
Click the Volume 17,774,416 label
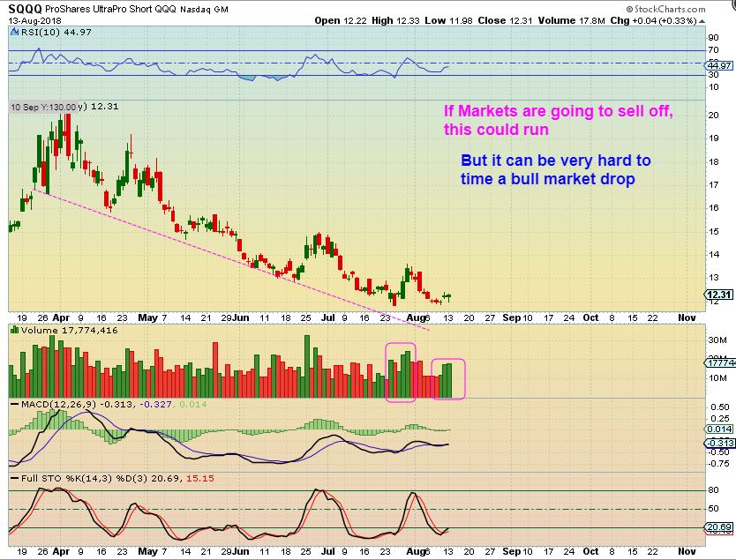coord(70,330)
